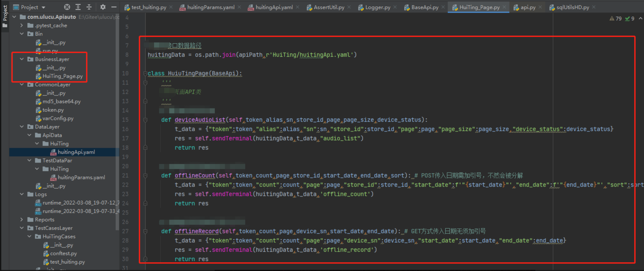
Task: Close the sqlUtilsHD.py tab
Action: pyautogui.click(x=594, y=7)
